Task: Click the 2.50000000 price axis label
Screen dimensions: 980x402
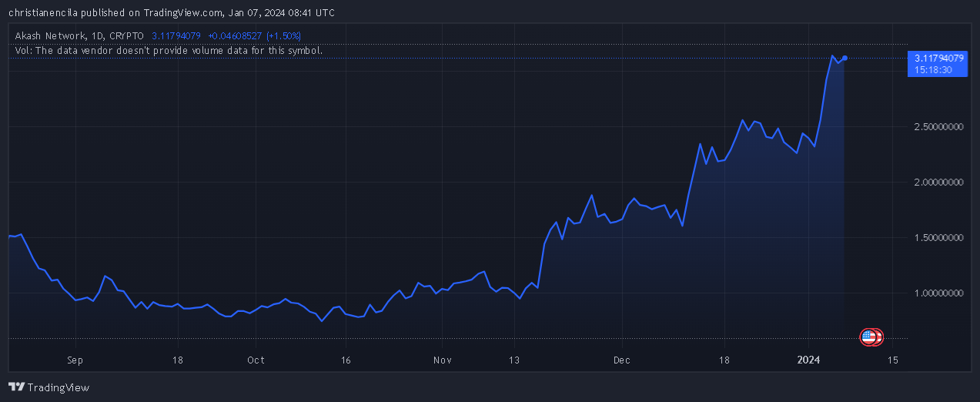Action: coord(939,126)
